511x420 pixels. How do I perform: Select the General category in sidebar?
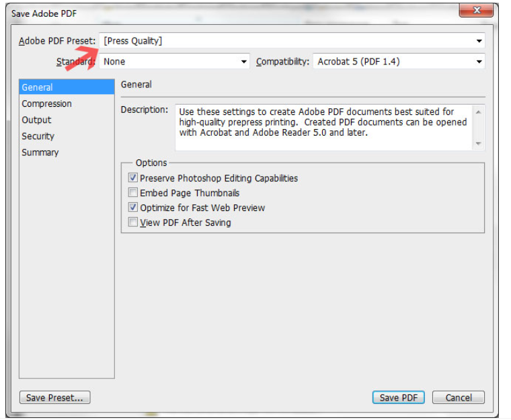point(67,87)
